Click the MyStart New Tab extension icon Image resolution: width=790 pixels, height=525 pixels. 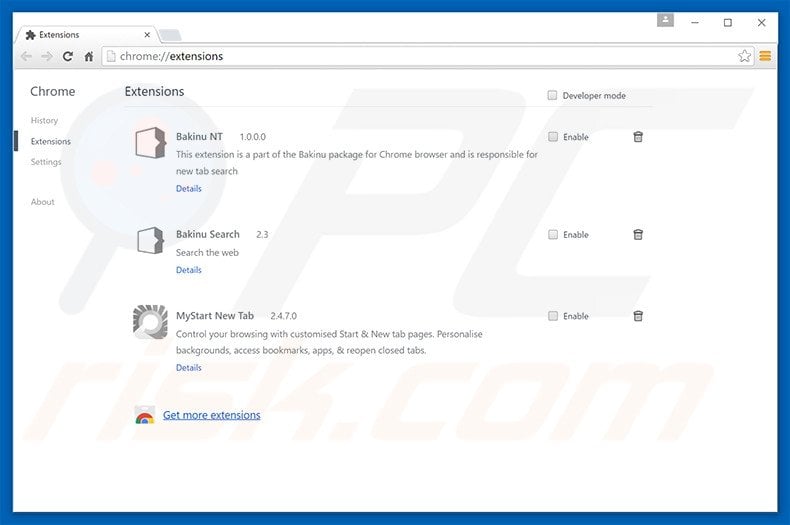click(150, 321)
